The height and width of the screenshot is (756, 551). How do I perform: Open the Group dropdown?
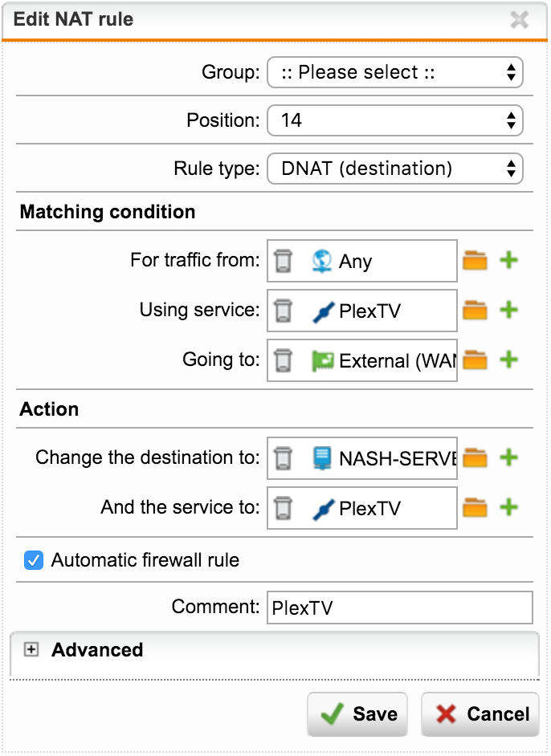(x=395, y=72)
